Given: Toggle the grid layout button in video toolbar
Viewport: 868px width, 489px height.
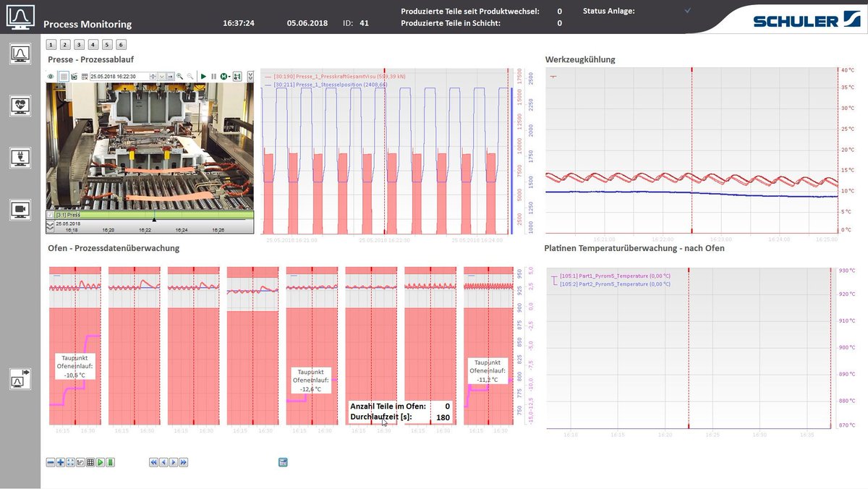Looking at the screenshot, I should (x=64, y=76).
